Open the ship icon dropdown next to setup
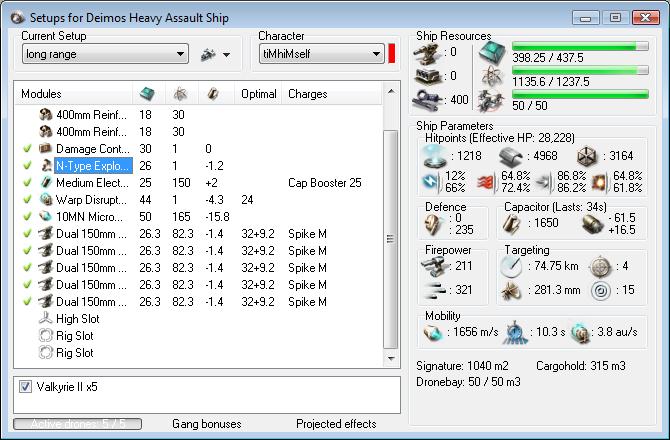This screenshot has height=440, width=670. point(215,55)
